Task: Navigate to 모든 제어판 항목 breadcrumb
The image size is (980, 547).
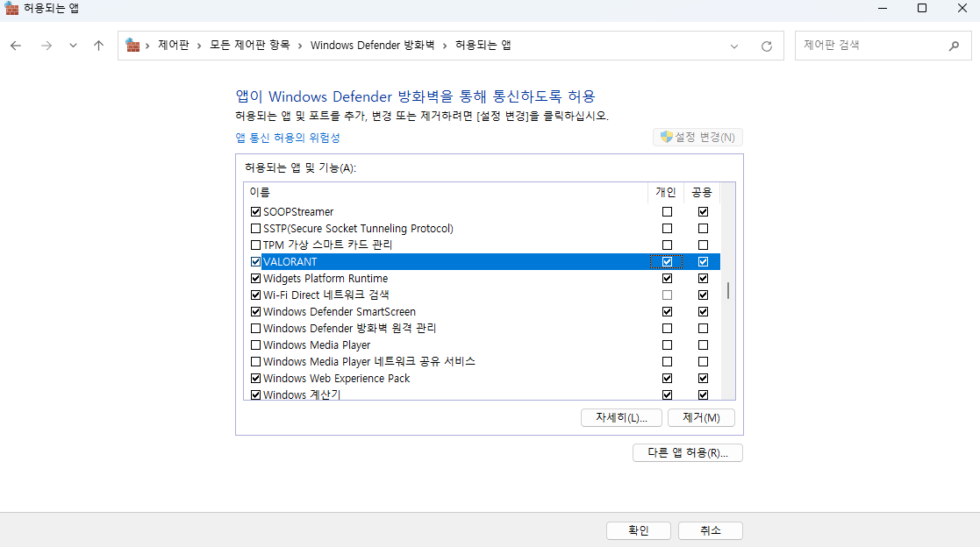Action: [x=249, y=45]
